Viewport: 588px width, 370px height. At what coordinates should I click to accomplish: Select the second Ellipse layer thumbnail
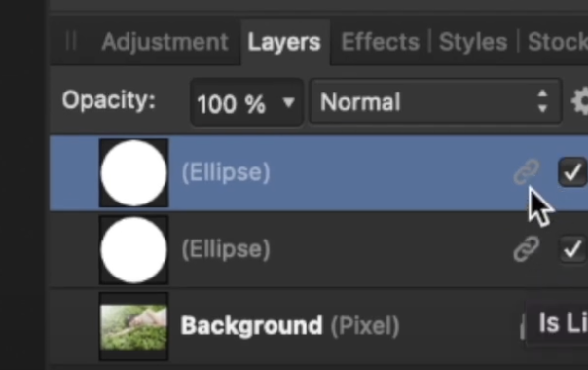click(134, 250)
